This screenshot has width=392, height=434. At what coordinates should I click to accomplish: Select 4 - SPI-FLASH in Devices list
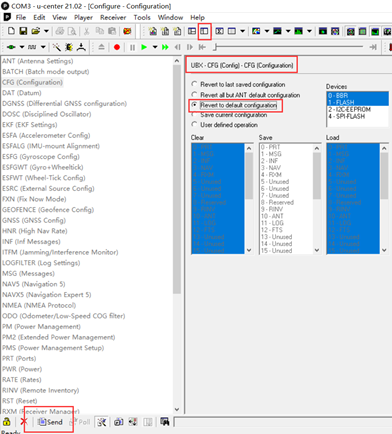pos(357,116)
